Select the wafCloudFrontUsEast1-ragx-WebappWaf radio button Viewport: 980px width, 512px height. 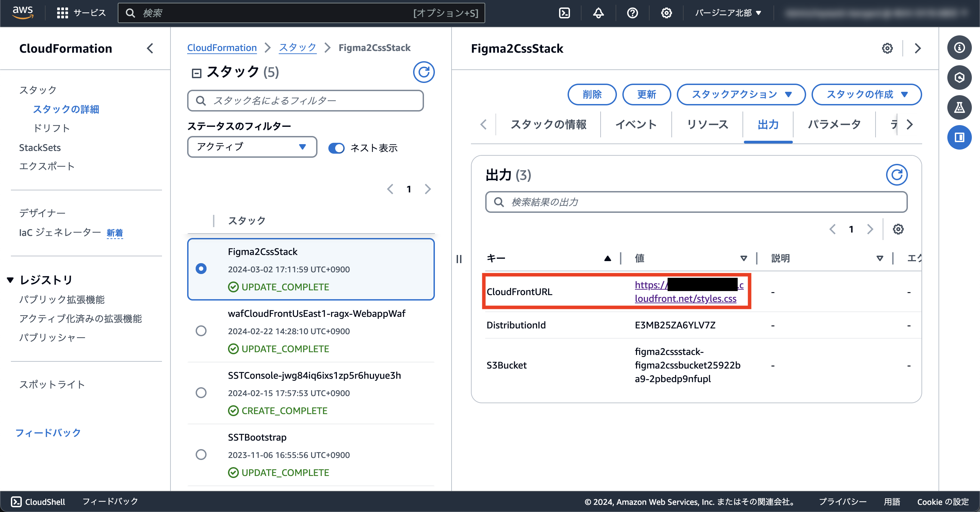pos(201,331)
